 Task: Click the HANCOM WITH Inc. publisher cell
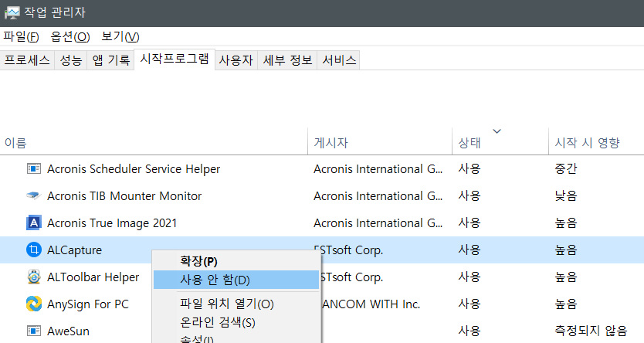coord(371,304)
